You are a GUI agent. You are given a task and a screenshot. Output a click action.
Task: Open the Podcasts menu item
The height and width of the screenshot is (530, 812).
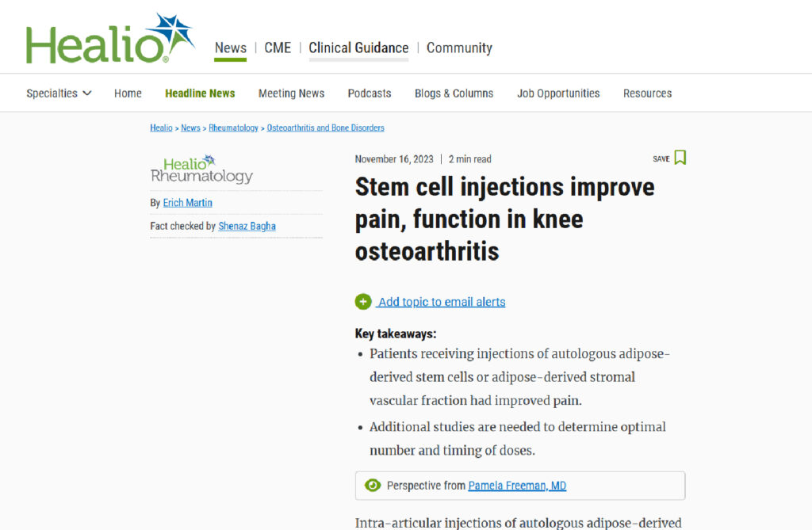click(x=370, y=93)
